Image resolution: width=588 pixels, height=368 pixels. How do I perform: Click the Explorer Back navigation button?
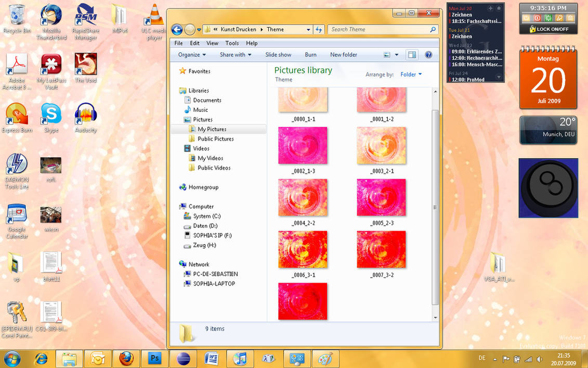coord(177,29)
